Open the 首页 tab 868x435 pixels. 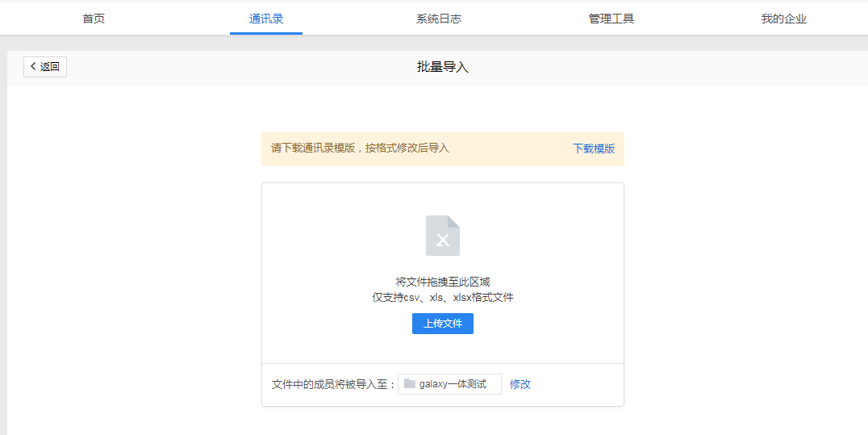pyautogui.click(x=94, y=19)
